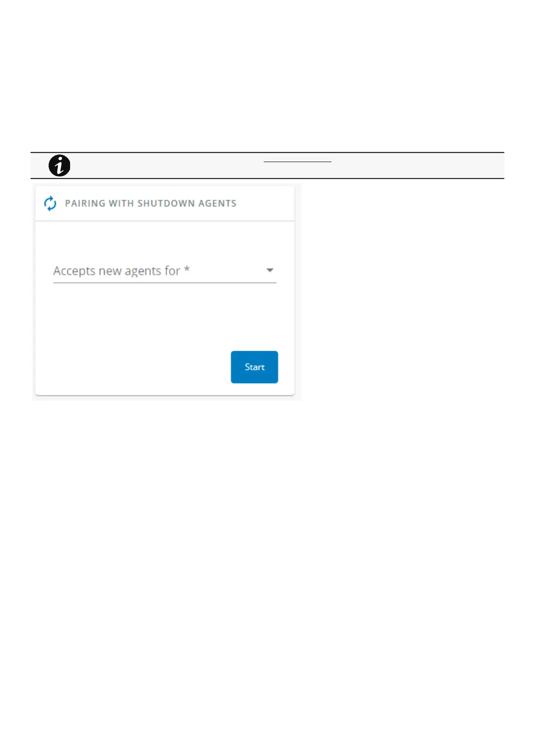
Task: Click the Start button
Action: click(254, 367)
